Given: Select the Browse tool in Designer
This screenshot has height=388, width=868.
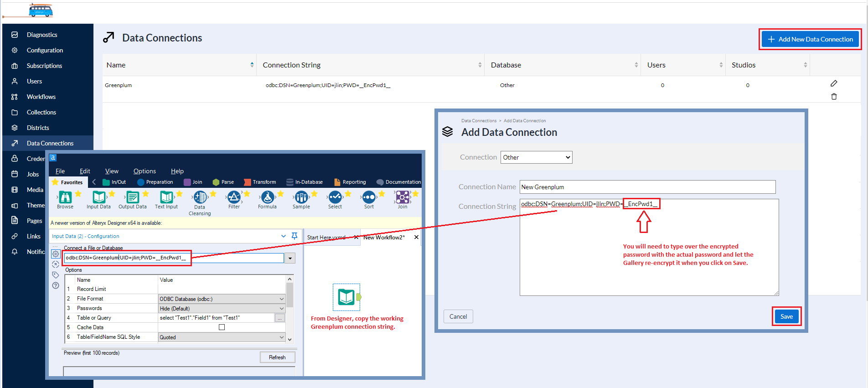Looking at the screenshot, I should pos(65,200).
